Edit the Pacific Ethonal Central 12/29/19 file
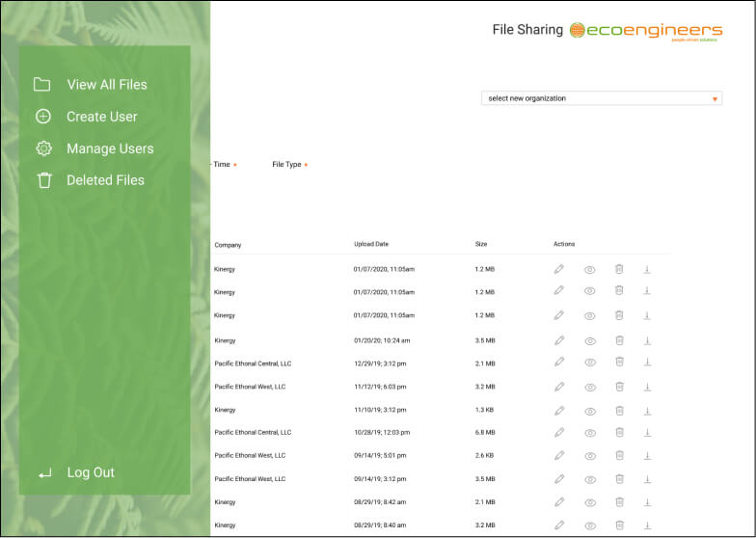 click(559, 362)
